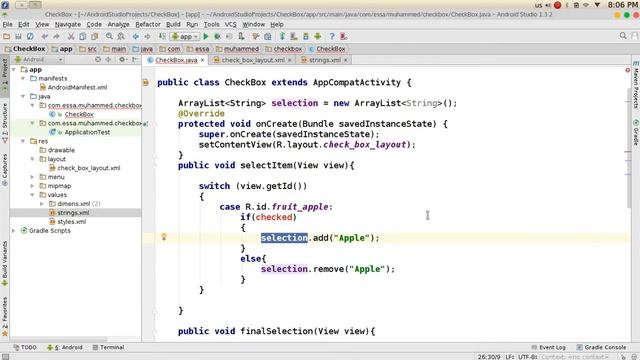
Task: Open the Build menu
Action: pos(173,24)
